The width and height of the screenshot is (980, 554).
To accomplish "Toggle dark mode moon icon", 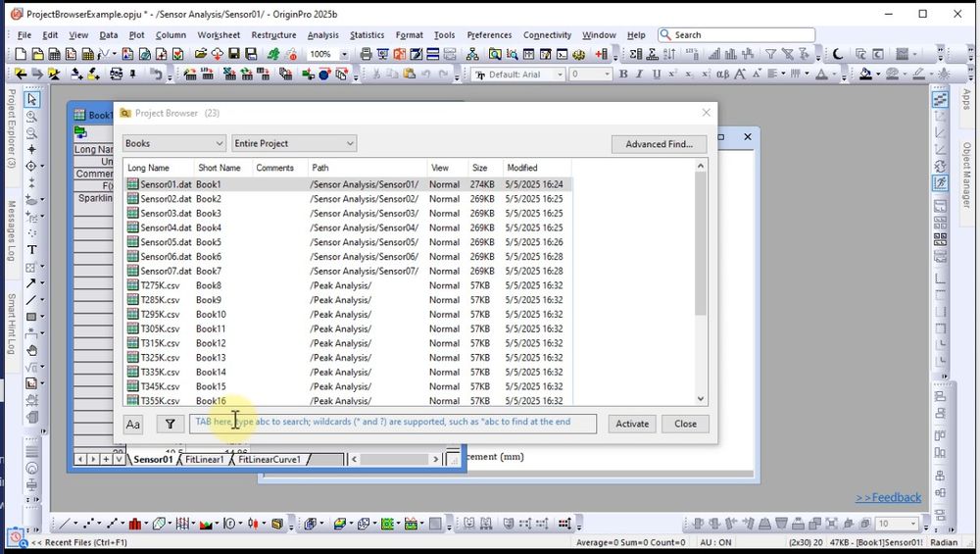I will pos(838,54).
